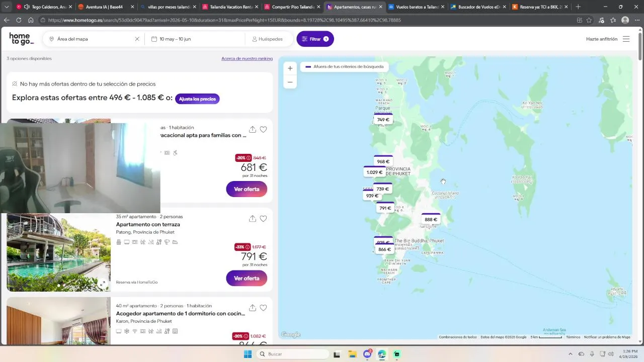
Task: Clear the 'Área del mapa' location field
Action: point(137,39)
